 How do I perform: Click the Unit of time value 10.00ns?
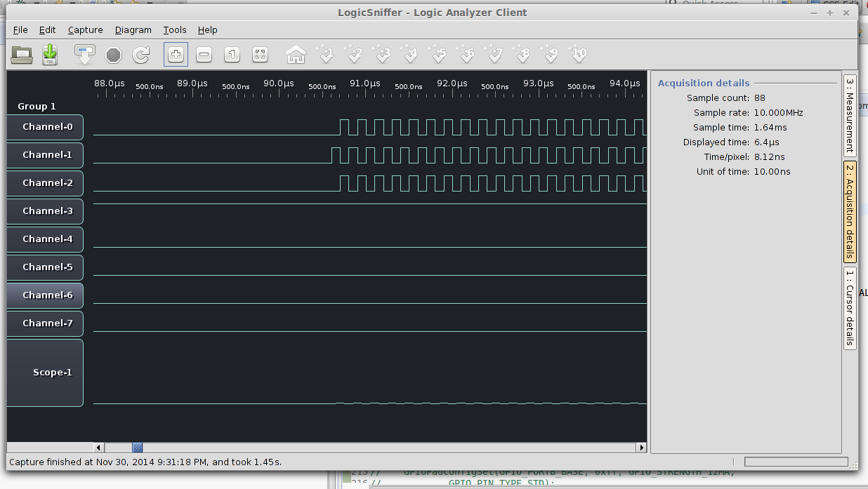tap(772, 172)
